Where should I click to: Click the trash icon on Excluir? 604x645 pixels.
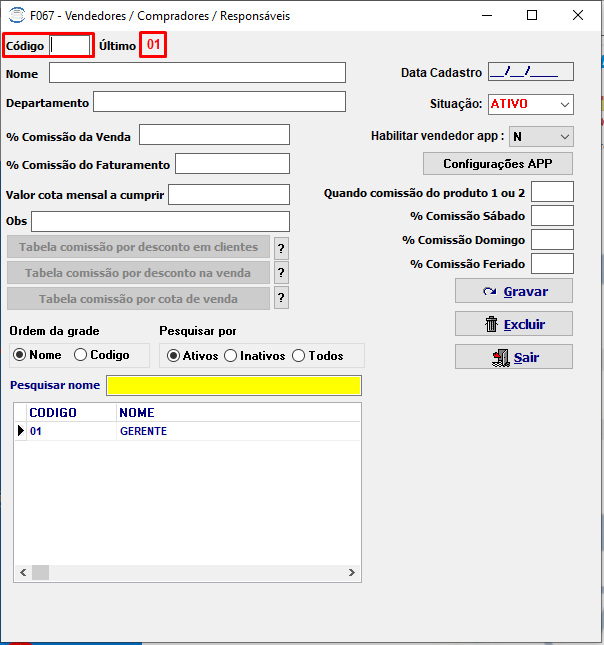491,324
